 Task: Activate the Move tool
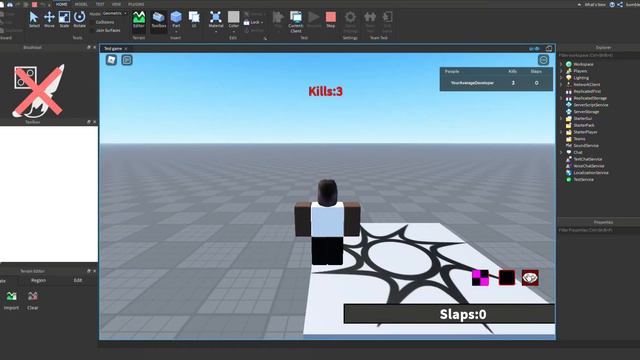(x=49, y=19)
